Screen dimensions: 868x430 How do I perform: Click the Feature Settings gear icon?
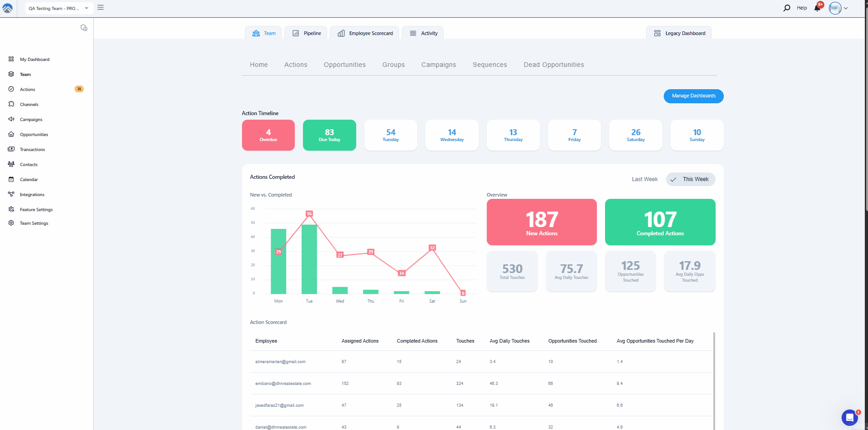tap(11, 209)
